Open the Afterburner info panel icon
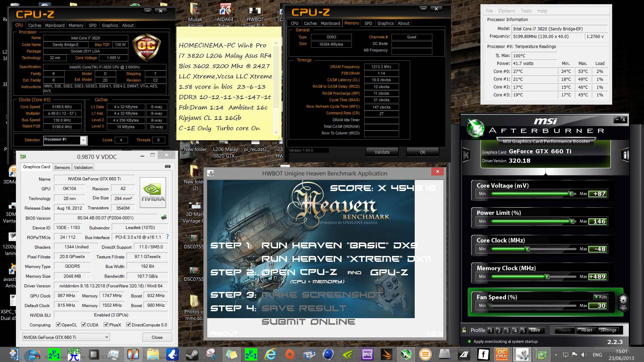644x362 pixels. 625,155
